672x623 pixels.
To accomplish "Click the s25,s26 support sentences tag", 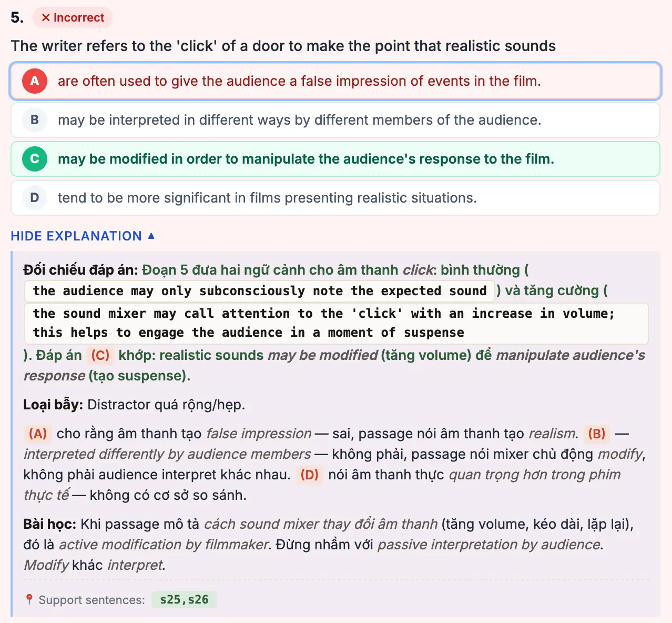I will click(x=184, y=599).
